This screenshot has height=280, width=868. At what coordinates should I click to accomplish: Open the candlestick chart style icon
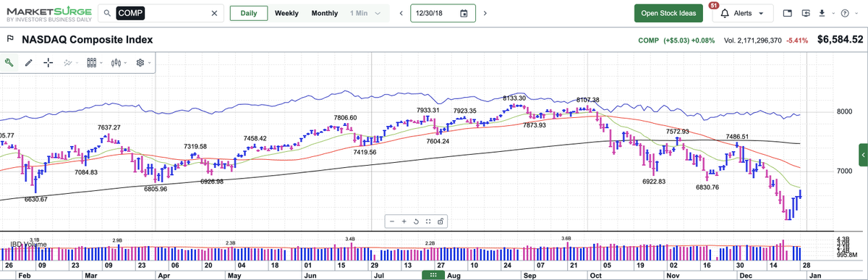coord(116,63)
